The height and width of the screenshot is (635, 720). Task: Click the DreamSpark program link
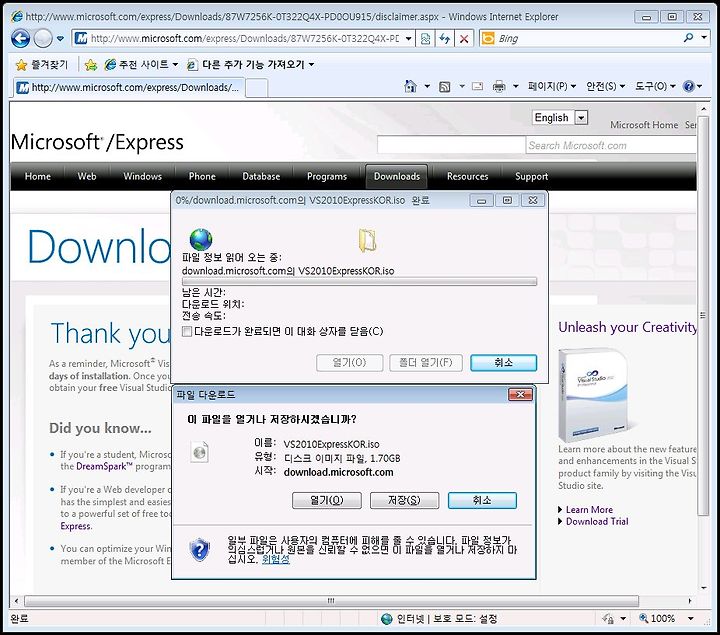click(104, 466)
